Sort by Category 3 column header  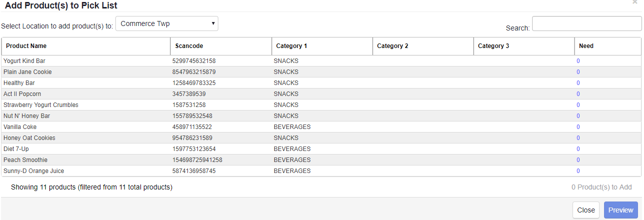pyautogui.click(x=494, y=46)
